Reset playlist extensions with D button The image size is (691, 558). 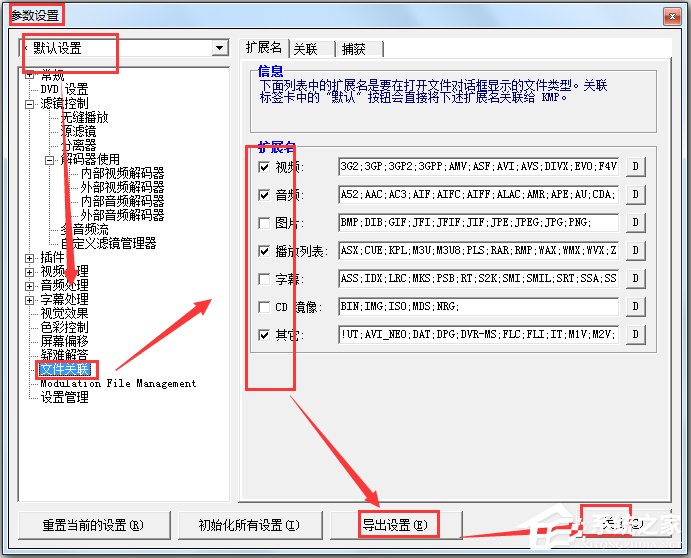point(635,250)
